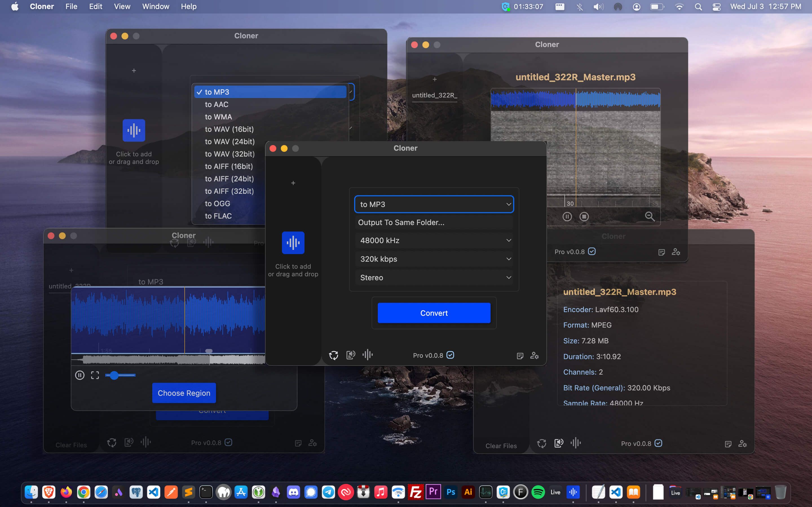
Task: Click the blue waveform add-file icon in the front window
Action: (x=293, y=243)
